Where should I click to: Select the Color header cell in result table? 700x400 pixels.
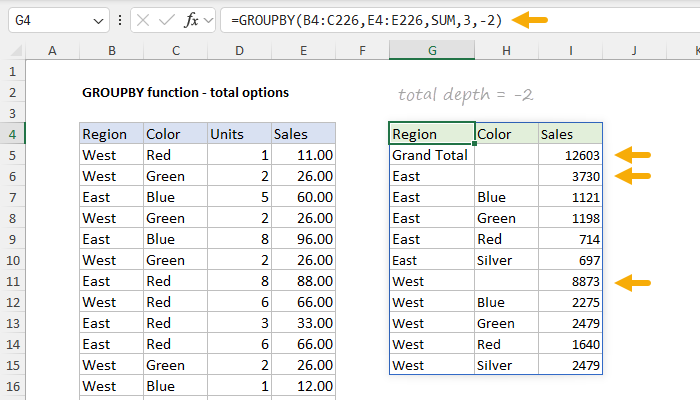pyautogui.click(x=505, y=134)
